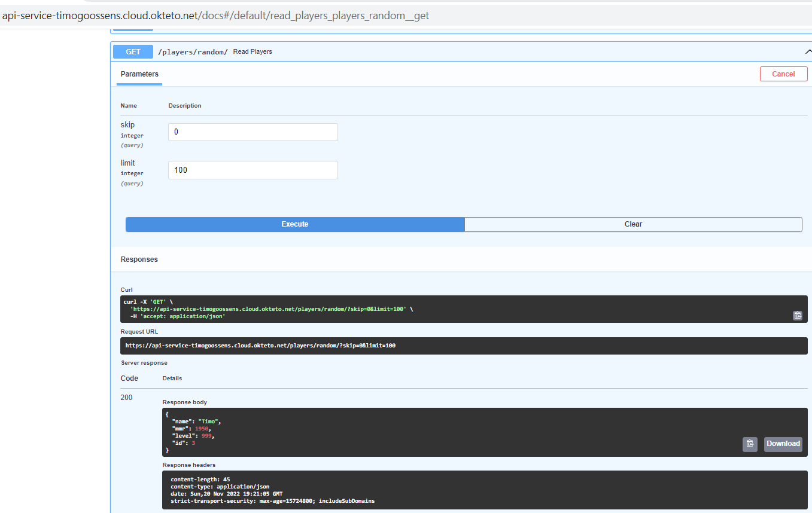Cancel the try-it-out mode
This screenshot has height=513, width=812.
click(x=783, y=74)
